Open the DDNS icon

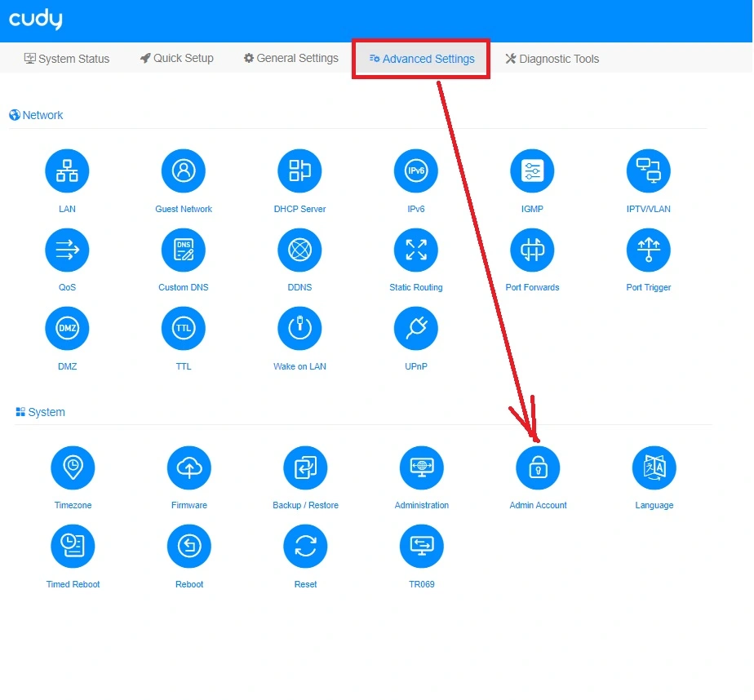click(x=299, y=250)
